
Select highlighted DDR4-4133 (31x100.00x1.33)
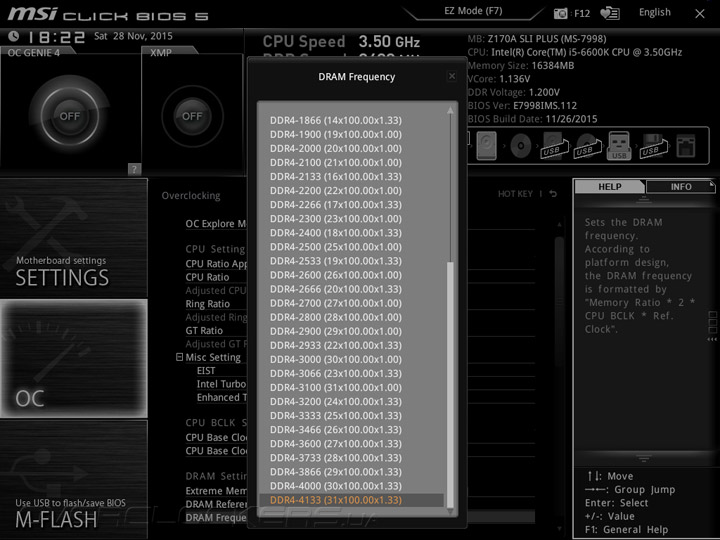pos(351,500)
